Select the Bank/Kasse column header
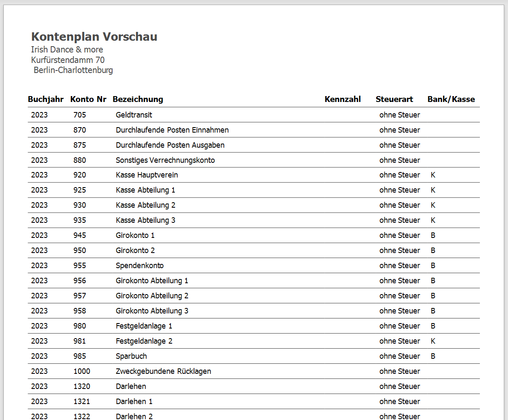This screenshot has width=508, height=420. (x=451, y=99)
